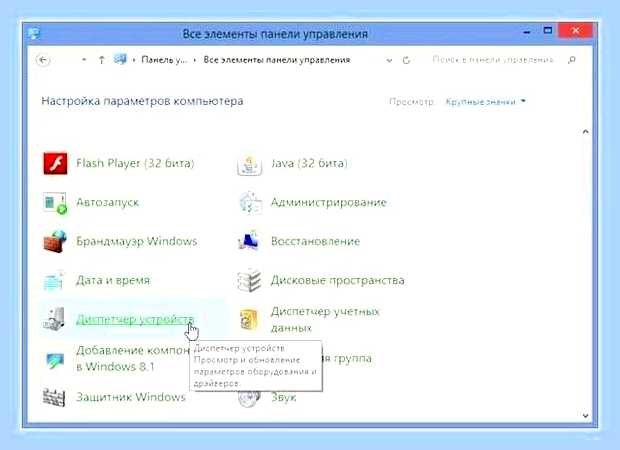Click the Автозапуск icon
Image resolution: width=620 pixels, height=450 pixels.
[55, 203]
